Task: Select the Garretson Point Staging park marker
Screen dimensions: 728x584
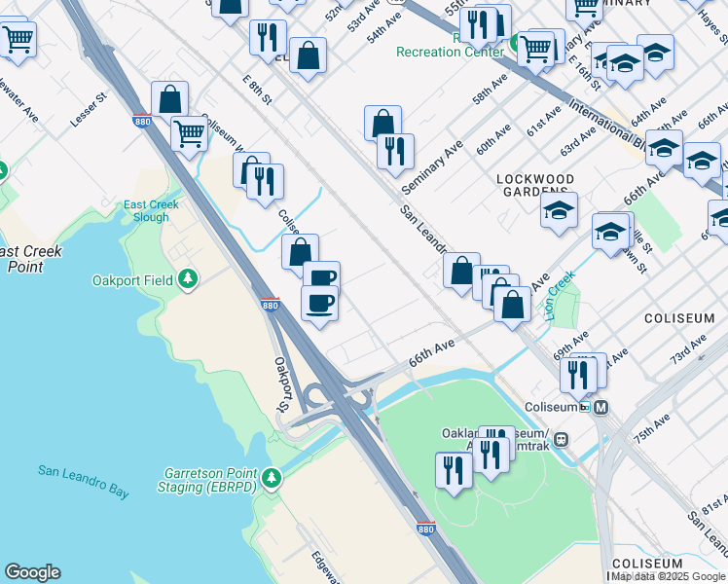Action: (x=272, y=479)
